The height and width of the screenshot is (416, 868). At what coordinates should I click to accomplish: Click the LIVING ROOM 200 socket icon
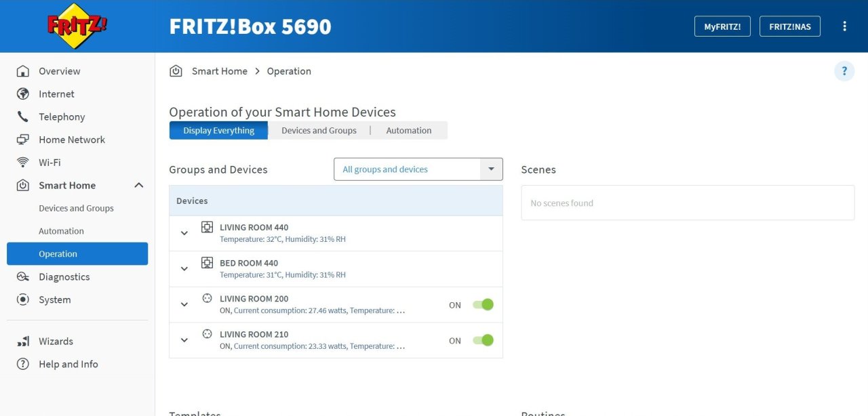(x=208, y=298)
